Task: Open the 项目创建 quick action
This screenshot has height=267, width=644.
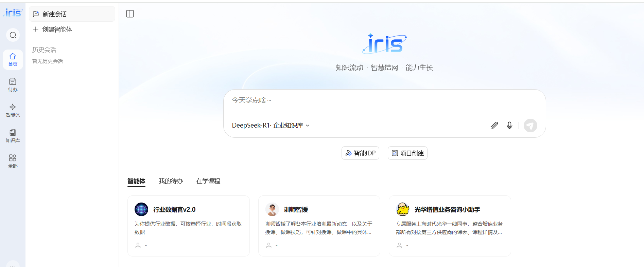Action: pyautogui.click(x=407, y=153)
